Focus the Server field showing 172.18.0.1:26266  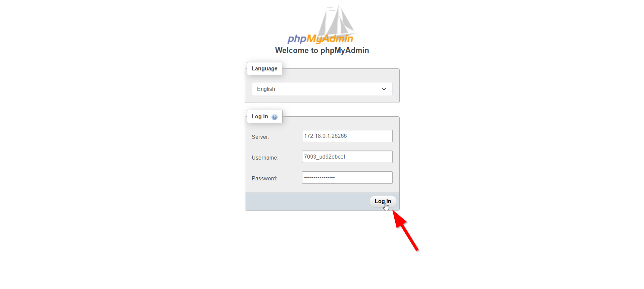(347, 136)
